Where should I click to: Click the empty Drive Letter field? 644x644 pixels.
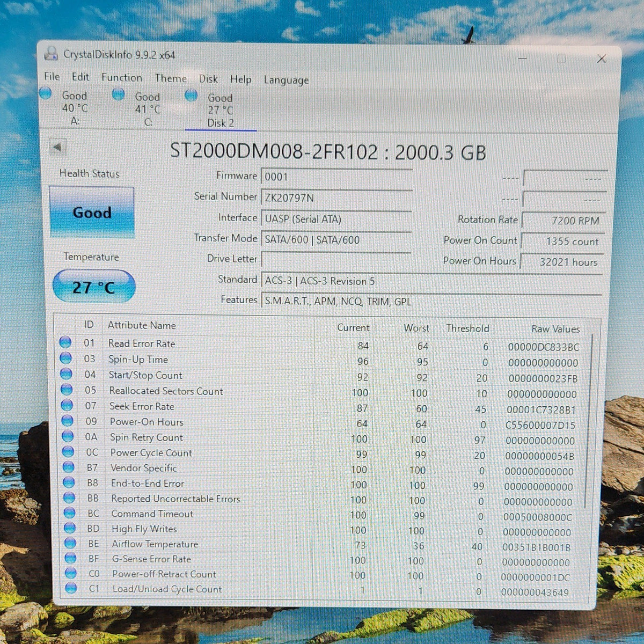[x=336, y=260]
